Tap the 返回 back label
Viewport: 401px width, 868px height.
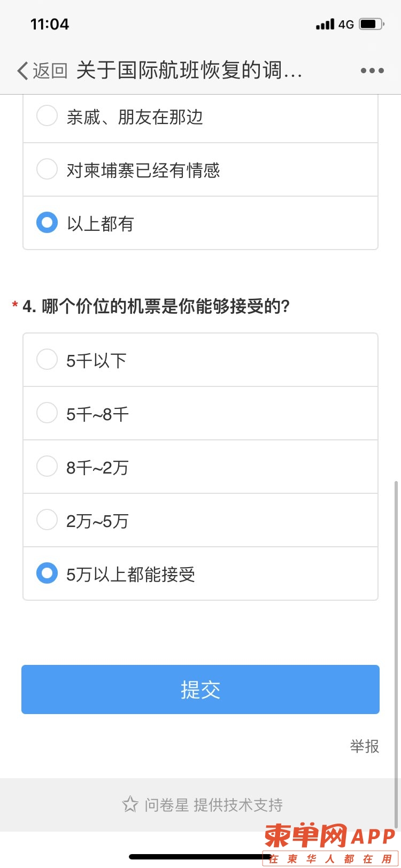click(x=50, y=71)
